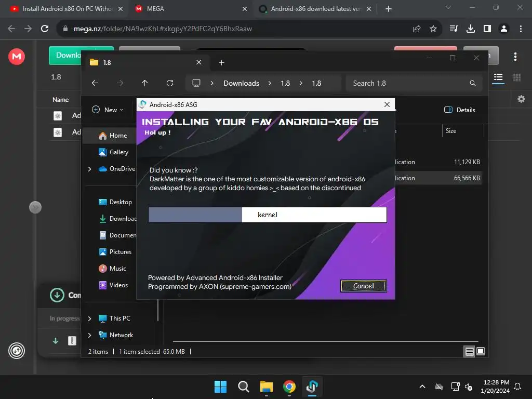Reload the MEGA page in Chrome
532x399 pixels.
[45, 29]
